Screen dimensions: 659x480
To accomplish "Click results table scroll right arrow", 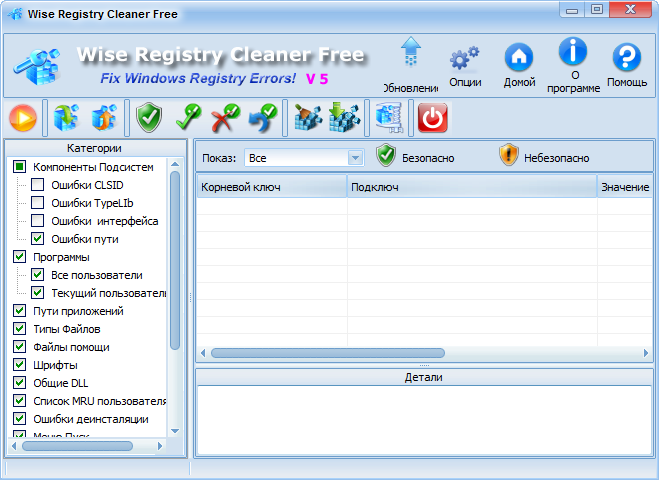I will tap(646, 353).
